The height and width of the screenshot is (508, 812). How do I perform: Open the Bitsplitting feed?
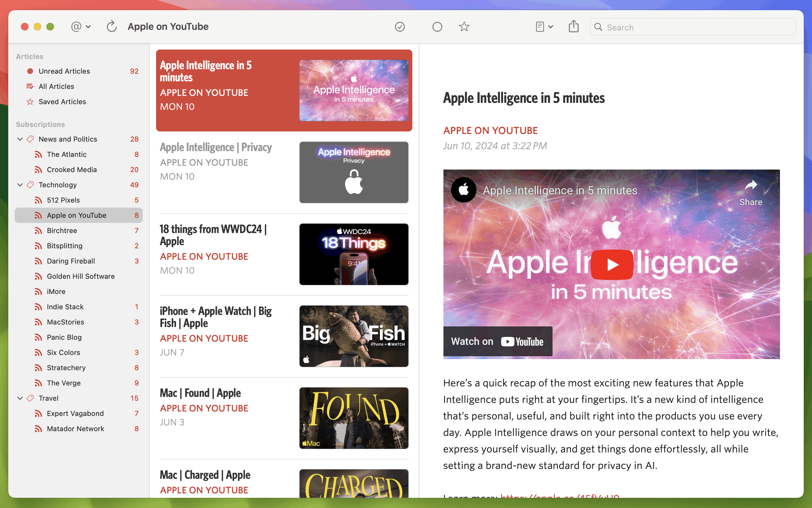79,246
